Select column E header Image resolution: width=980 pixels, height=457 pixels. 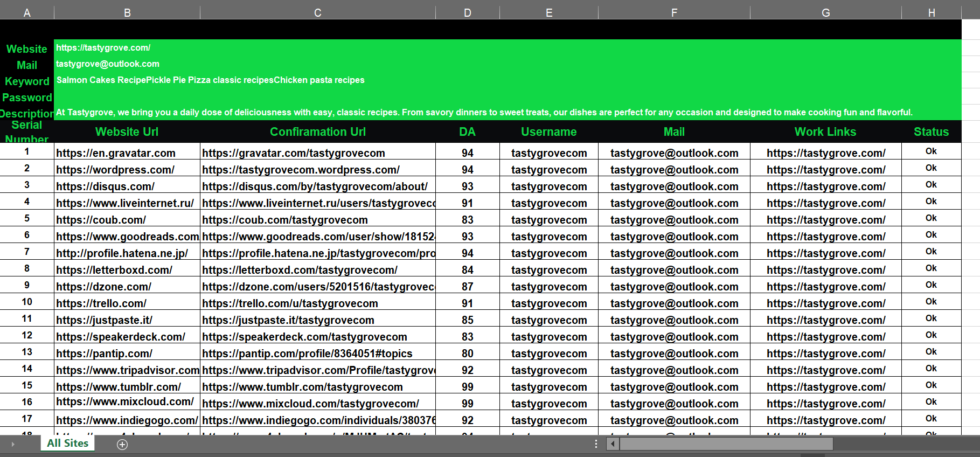click(549, 13)
